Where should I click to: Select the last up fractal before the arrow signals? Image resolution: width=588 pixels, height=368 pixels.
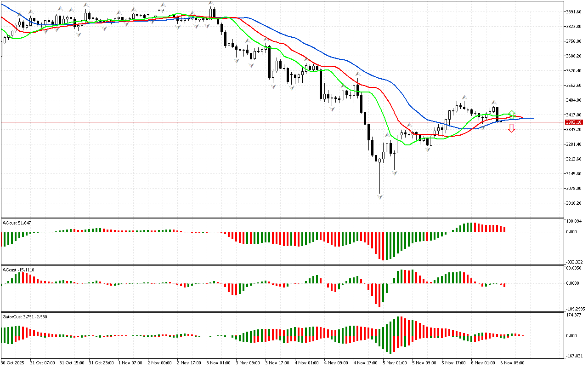494,103
